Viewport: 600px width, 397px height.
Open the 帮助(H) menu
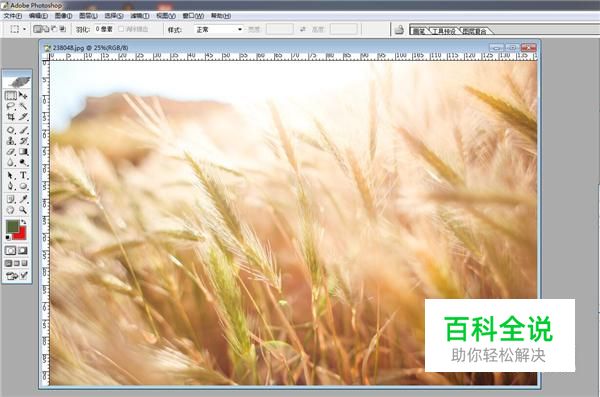[x=221, y=16]
